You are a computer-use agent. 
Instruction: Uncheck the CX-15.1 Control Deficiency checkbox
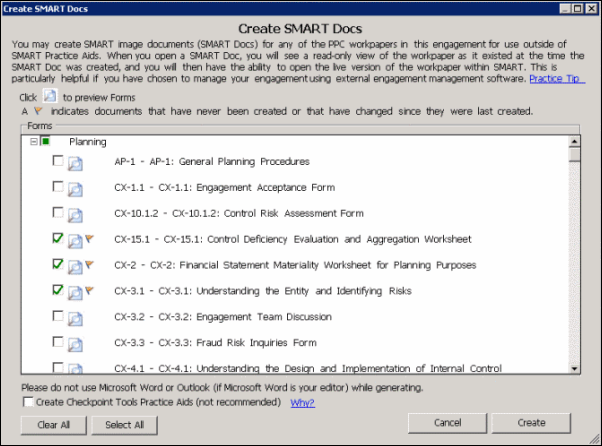tap(58, 239)
